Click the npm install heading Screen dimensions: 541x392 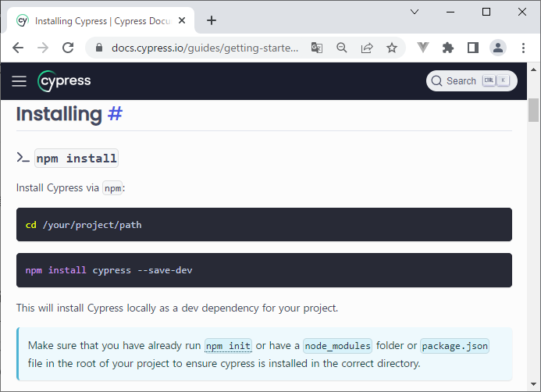coord(77,159)
